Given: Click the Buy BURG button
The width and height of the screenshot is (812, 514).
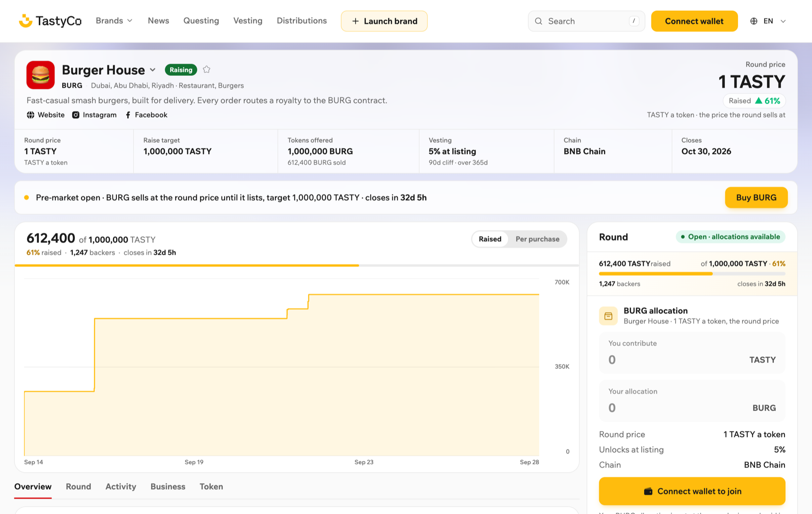Looking at the screenshot, I should coord(756,197).
